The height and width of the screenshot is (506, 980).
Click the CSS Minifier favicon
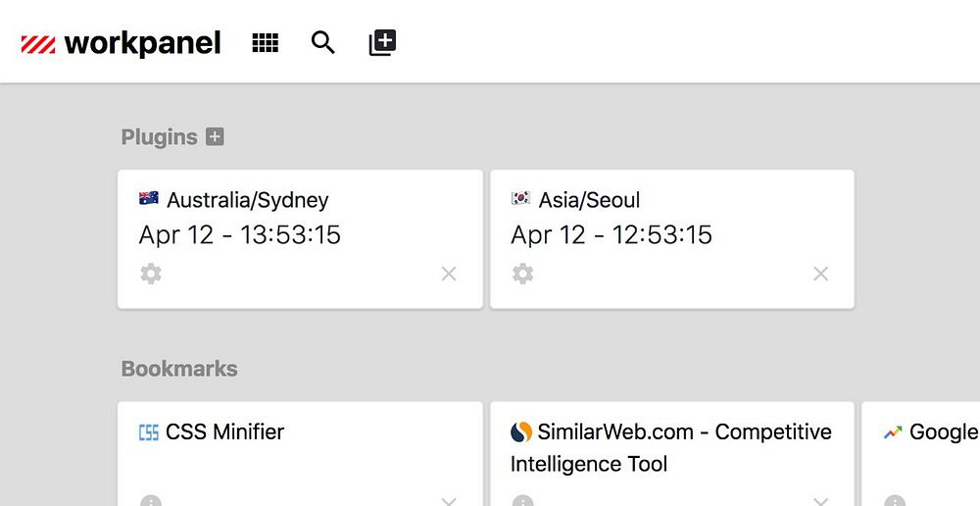[x=149, y=432]
